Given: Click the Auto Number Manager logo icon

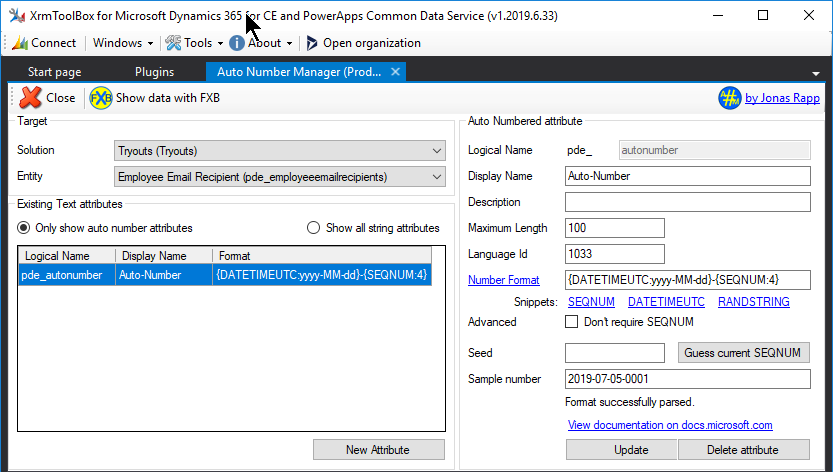Looking at the screenshot, I should click(729, 98).
